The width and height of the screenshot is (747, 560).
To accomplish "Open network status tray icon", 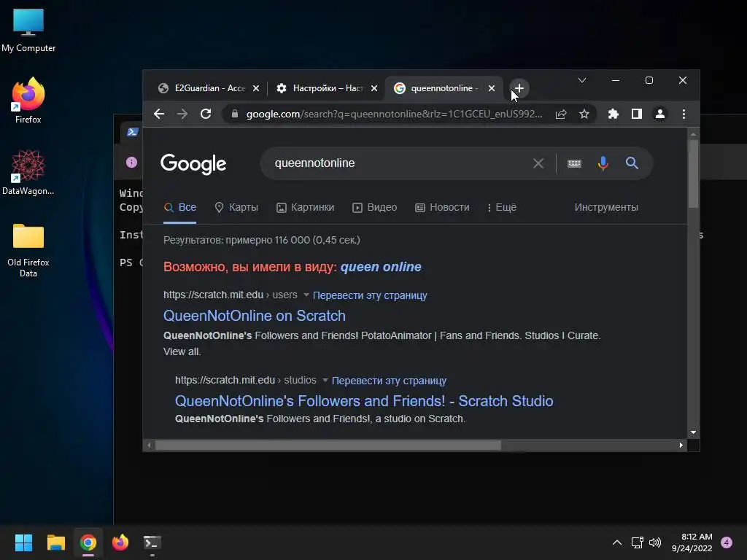I will tap(637, 542).
